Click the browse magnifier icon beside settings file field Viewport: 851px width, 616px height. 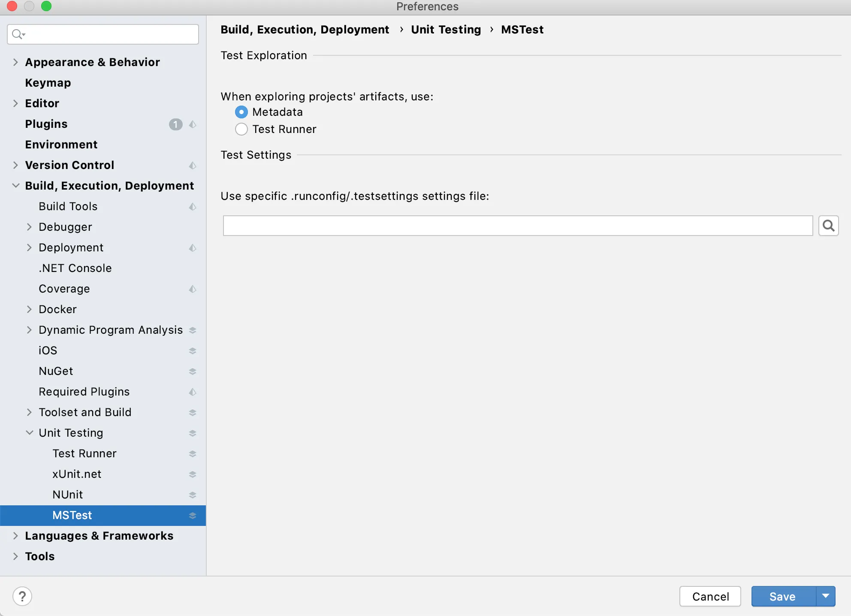point(828,226)
